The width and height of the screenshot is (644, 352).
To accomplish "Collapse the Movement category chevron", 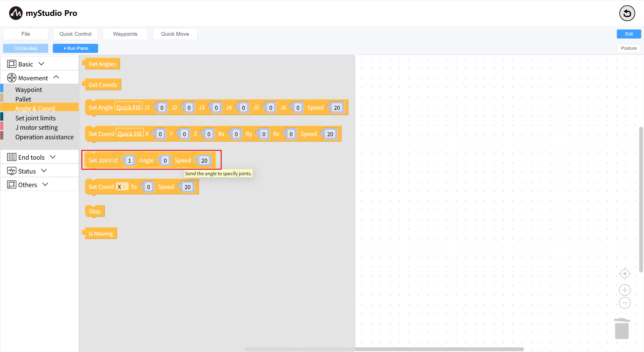I will (56, 77).
